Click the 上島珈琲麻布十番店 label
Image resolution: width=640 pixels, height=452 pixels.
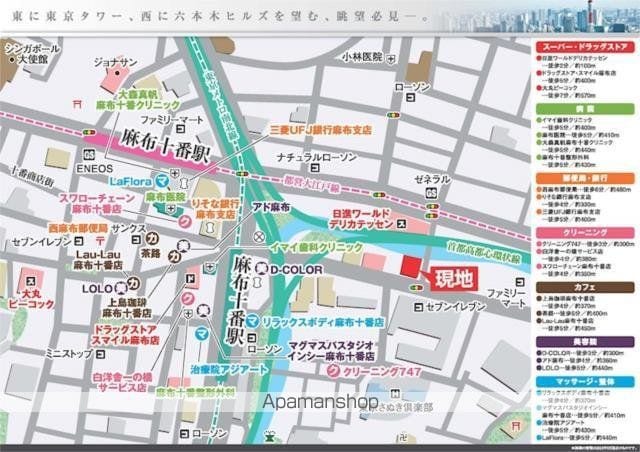point(127,308)
